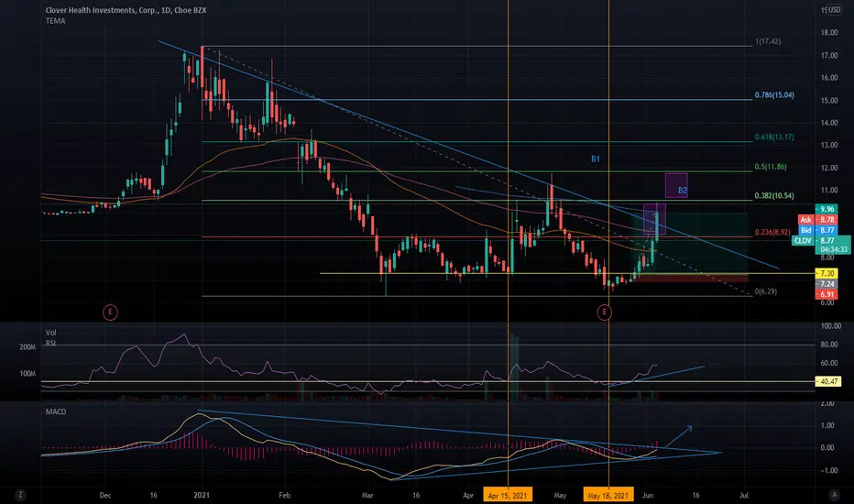This screenshot has height=504, width=854.
Task: Click the Fib level label 0.236(8.92)
Action: pyautogui.click(x=772, y=232)
